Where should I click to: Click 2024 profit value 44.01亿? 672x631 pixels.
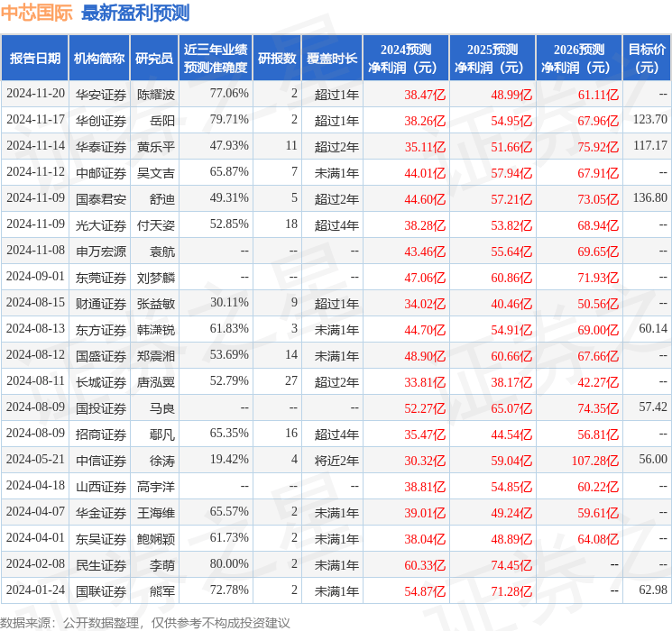click(x=425, y=173)
